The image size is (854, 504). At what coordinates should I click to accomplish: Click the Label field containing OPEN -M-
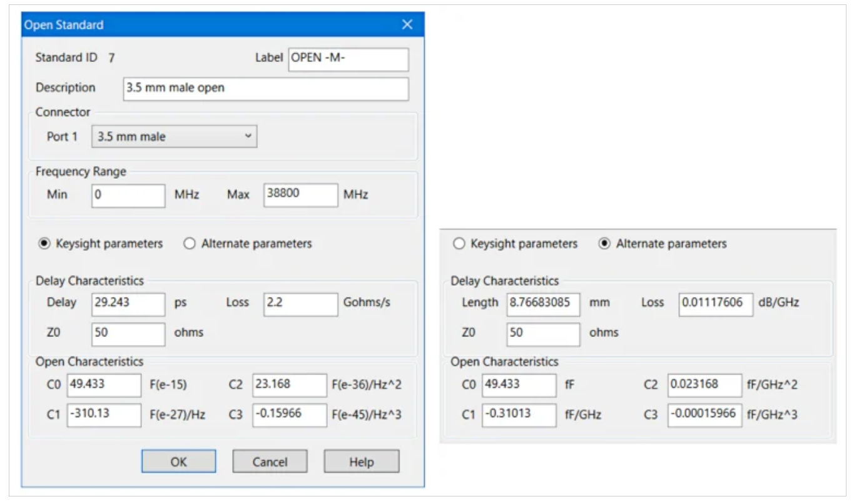point(348,59)
